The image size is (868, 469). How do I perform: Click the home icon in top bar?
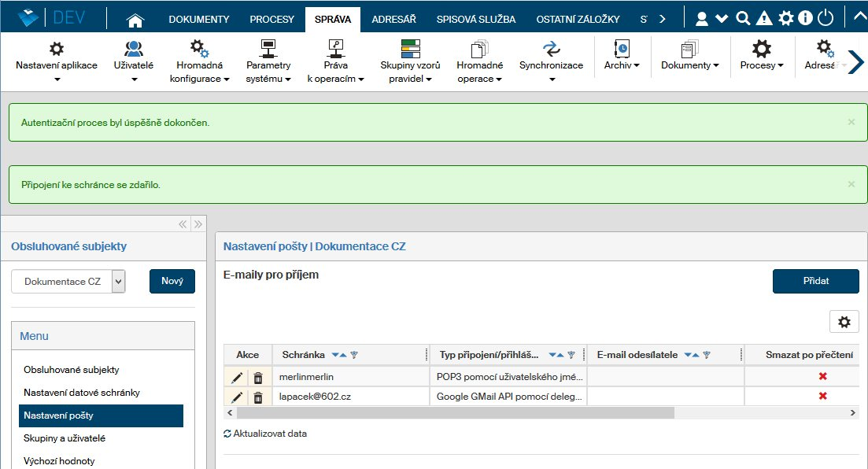(x=135, y=19)
